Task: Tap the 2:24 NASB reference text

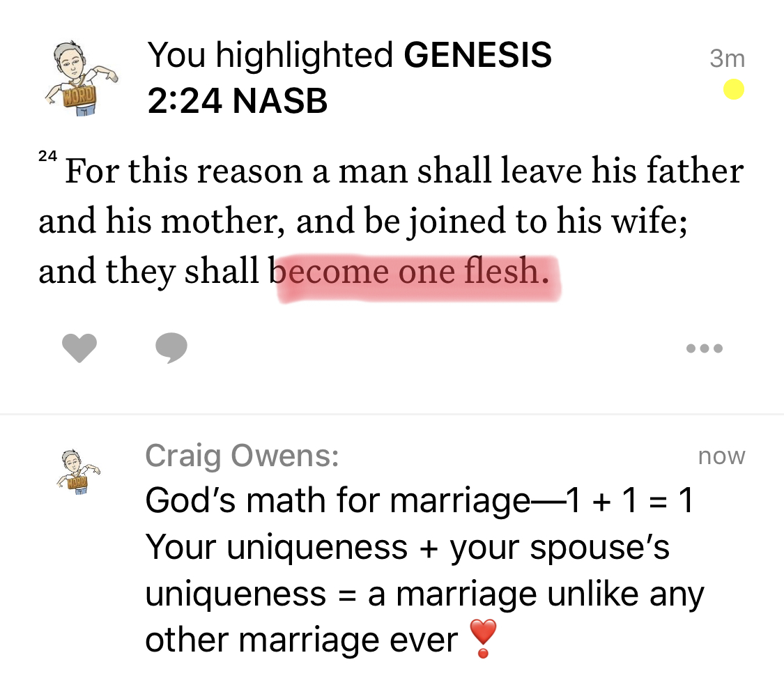Action: [238, 101]
